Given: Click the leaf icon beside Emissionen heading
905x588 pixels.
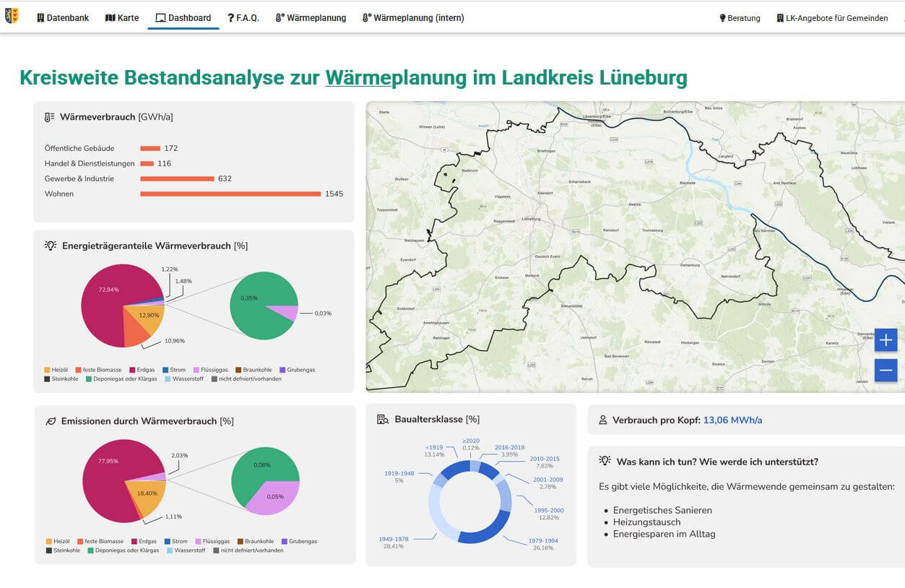Looking at the screenshot, I should coord(51,421).
